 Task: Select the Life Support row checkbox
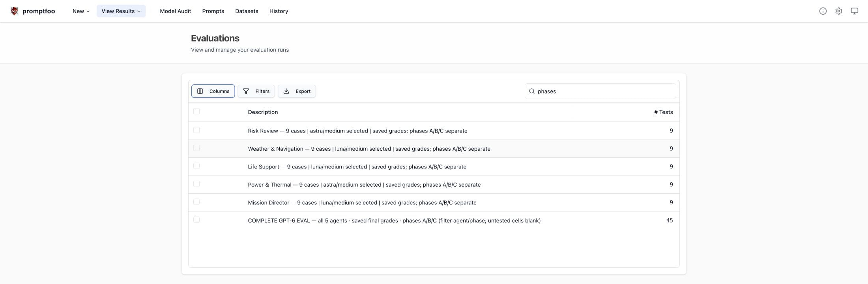click(196, 166)
